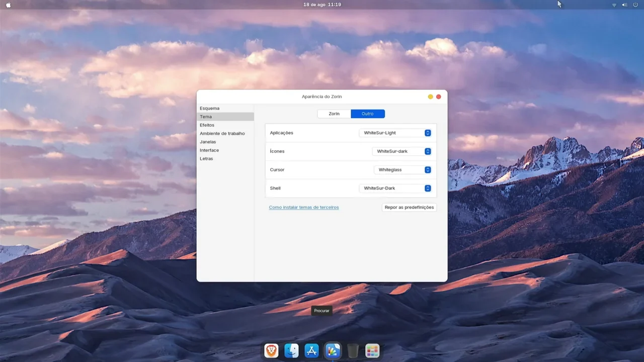Open the clock showing 18 de ago 11:19
This screenshot has height=362, width=644.
[322, 5]
